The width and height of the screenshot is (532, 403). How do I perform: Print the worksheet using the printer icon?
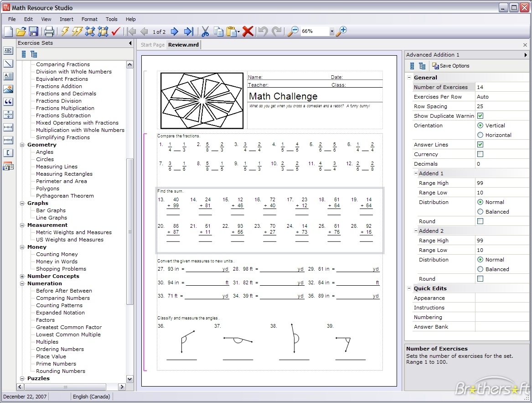coord(49,31)
